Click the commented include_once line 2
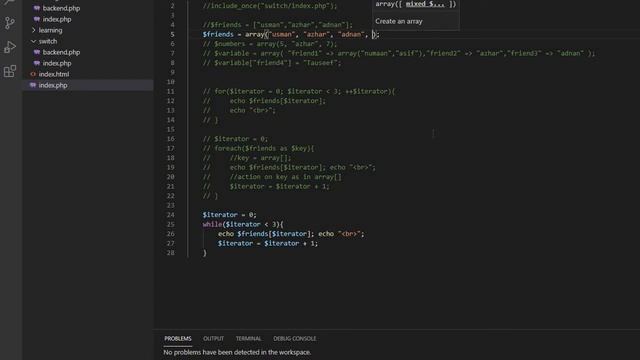 (270, 6)
